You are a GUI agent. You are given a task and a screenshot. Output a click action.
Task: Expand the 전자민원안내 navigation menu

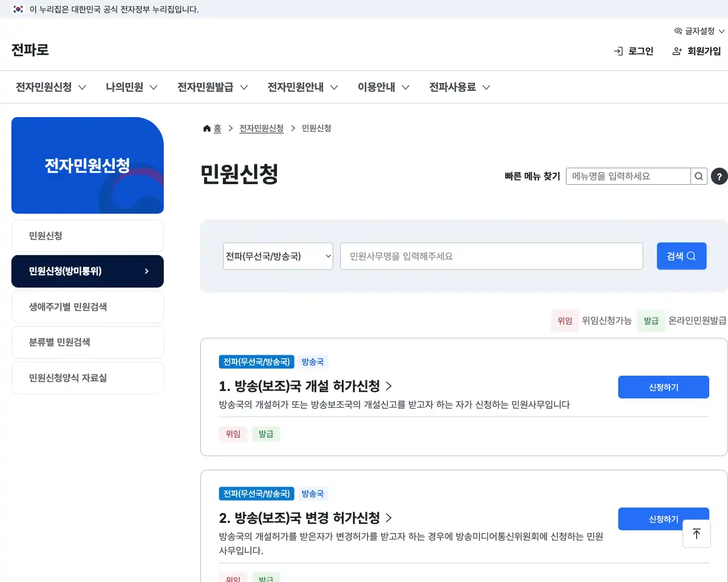[x=303, y=87]
